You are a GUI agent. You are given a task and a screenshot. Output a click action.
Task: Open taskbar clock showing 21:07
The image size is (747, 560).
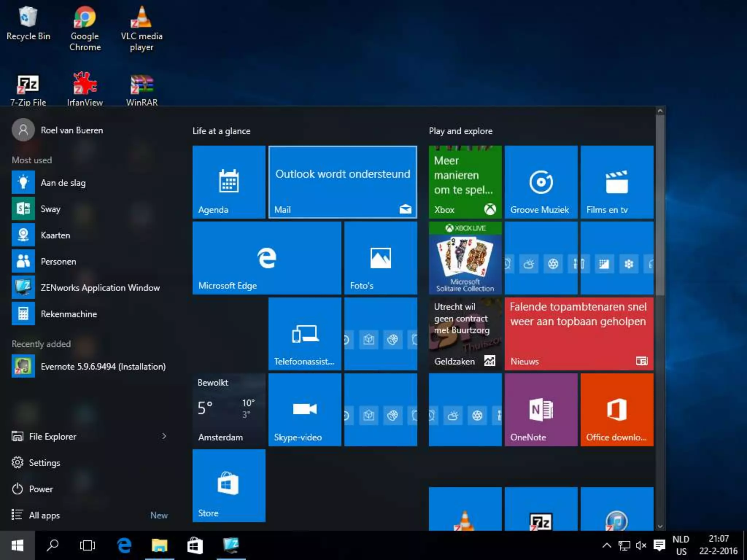(718, 545)
